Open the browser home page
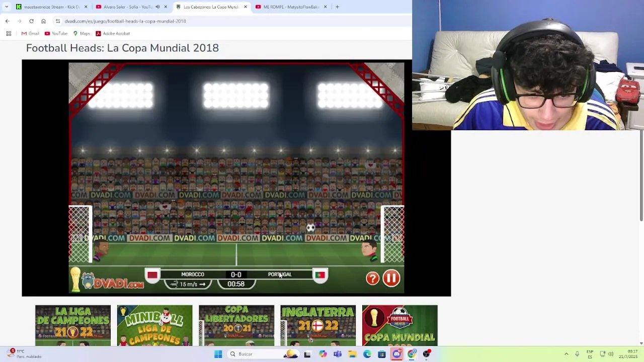644x362 pixels. 43,21
